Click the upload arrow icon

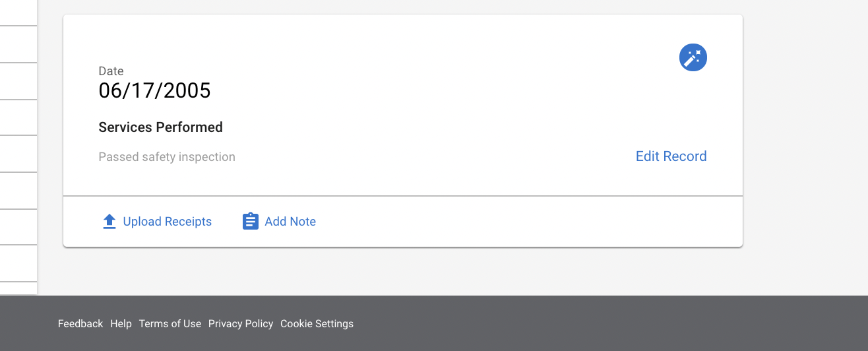click(109, 222)
